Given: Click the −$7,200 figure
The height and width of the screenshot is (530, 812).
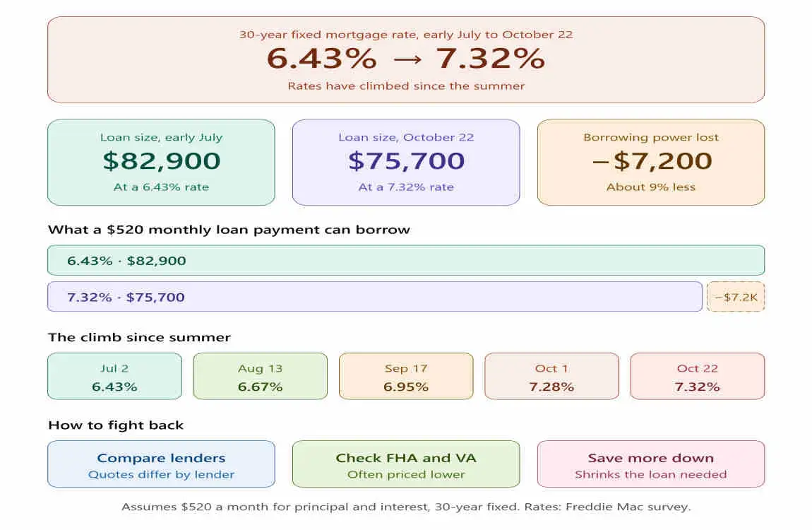Looking at the screenshot, I should pos(652,160).
